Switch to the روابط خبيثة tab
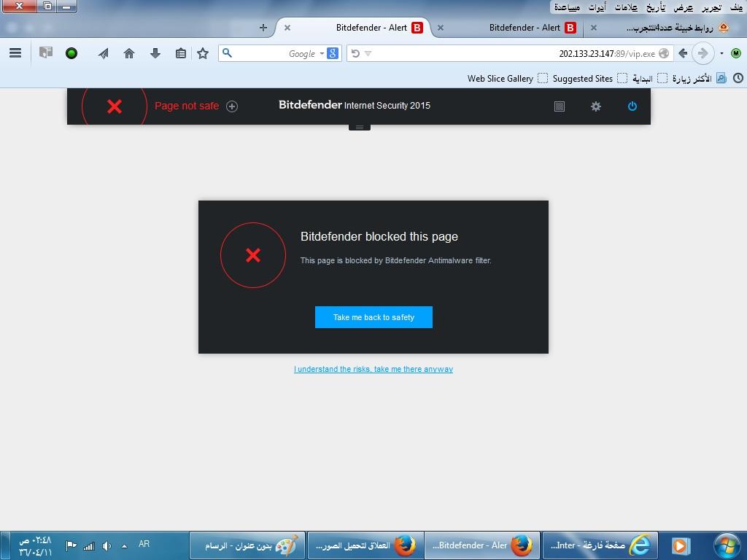The image size is (747, 560). (663, 28)
